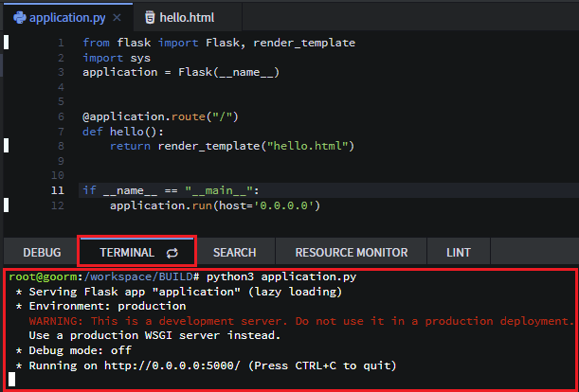This screenshot has width=579, height=392.
Task: Open the hello.html editor tab
Action: [187, 18]
